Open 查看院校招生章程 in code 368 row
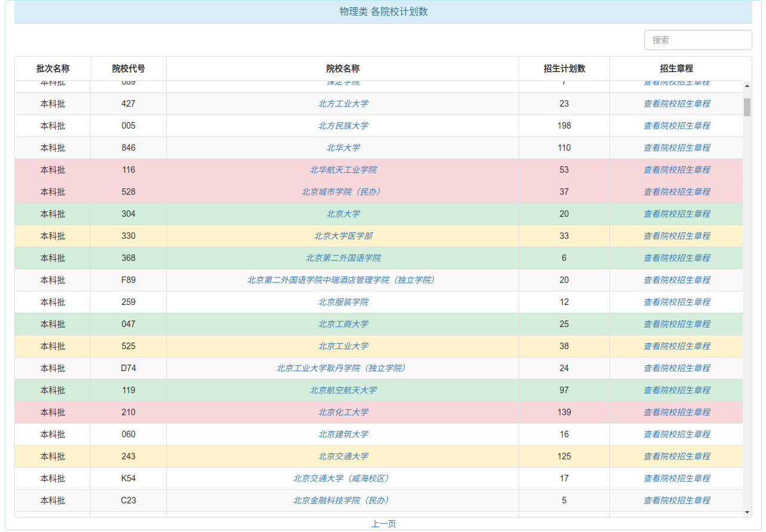Image resolution: width=766 pixels, height=532 pixels. click(x=677, y=258)
